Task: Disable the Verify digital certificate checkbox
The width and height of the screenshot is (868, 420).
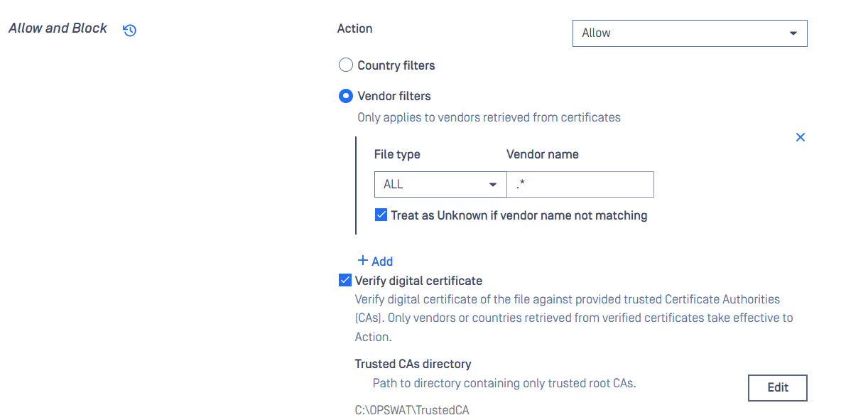Action: (x=345, y=280)
